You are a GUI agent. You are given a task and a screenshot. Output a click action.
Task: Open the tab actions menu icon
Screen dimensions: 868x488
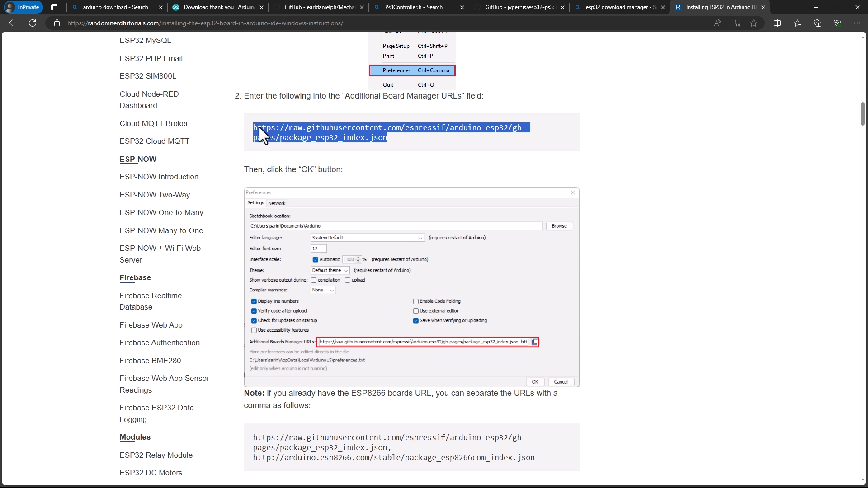pyautogui.click(x=54, y=7)
